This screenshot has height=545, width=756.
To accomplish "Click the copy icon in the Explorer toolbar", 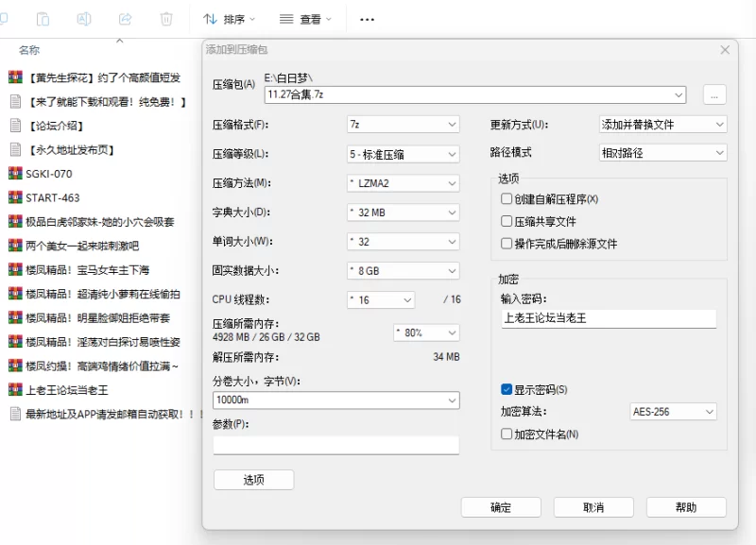I will (43, 19).
